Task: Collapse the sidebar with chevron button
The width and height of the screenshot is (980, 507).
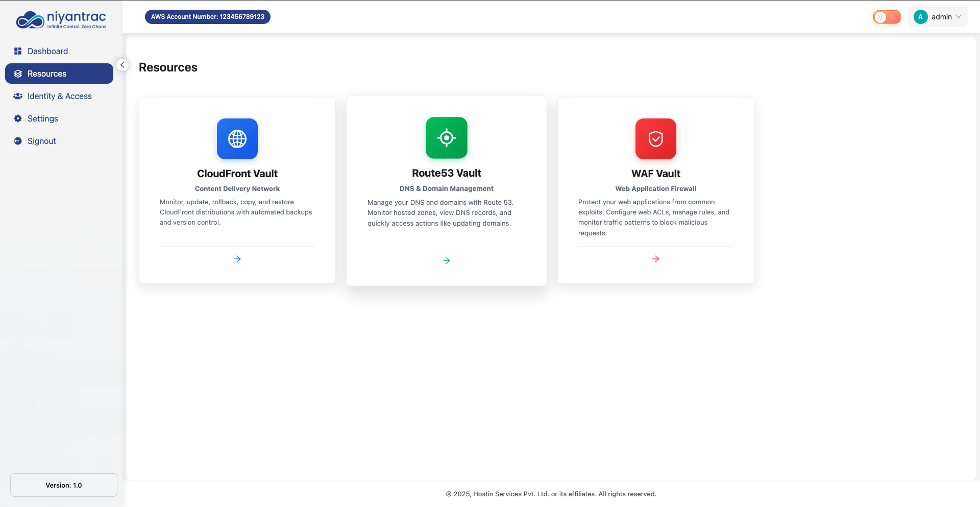Action: [x=122, y=65]
